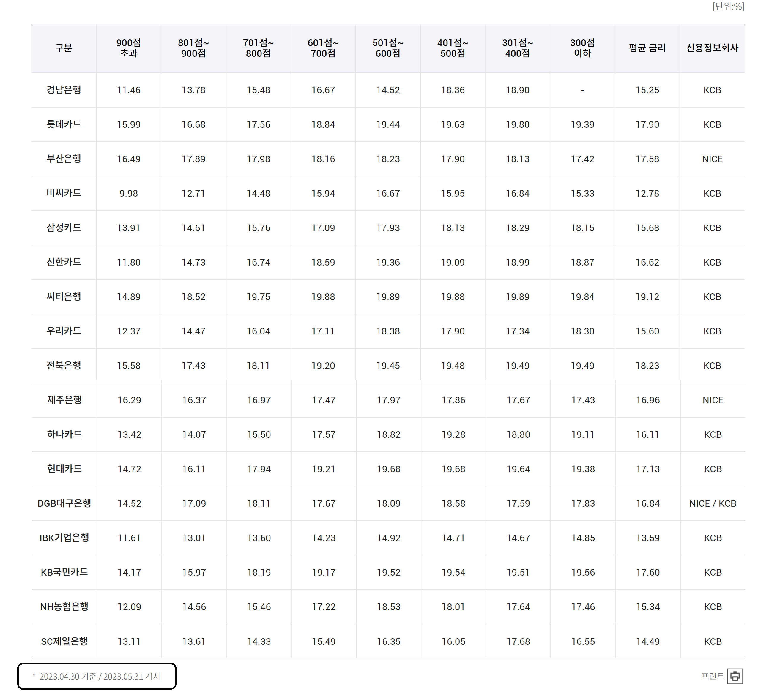This screenshot has height=700, width=758.
Task: Click the SC제일은행 row name
Action: click(x=64, y=641)
